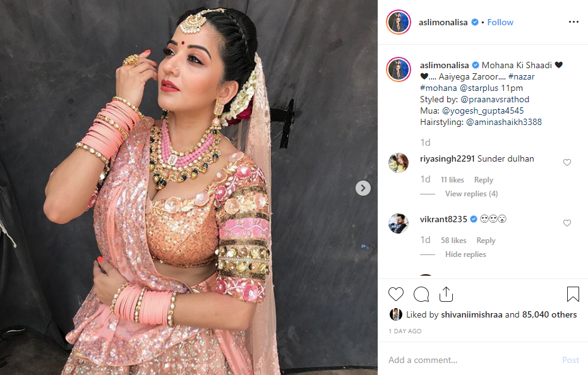588x375 pixels.
Task: Reply to riyasingh2291's comment
Action: pyautogui.click(x=484, y=180)
